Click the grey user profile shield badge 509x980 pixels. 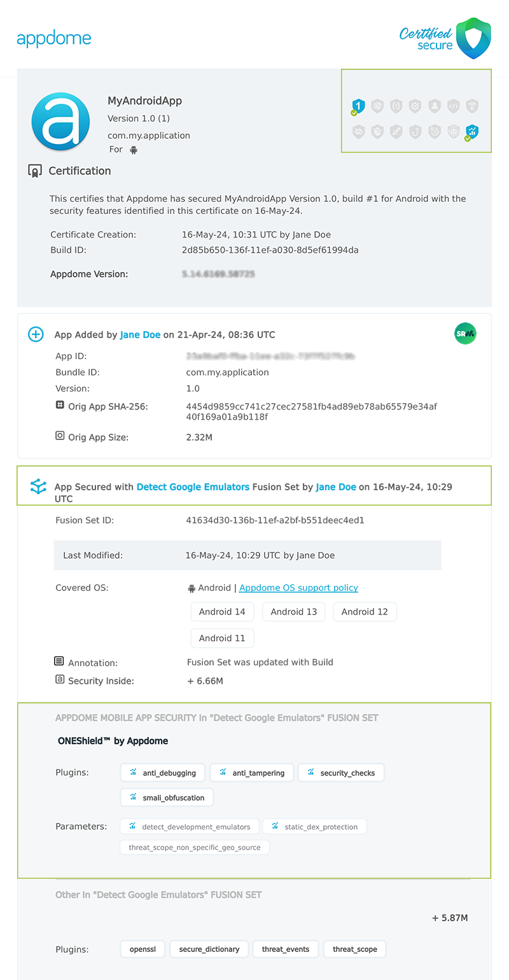tap(435, 106)
